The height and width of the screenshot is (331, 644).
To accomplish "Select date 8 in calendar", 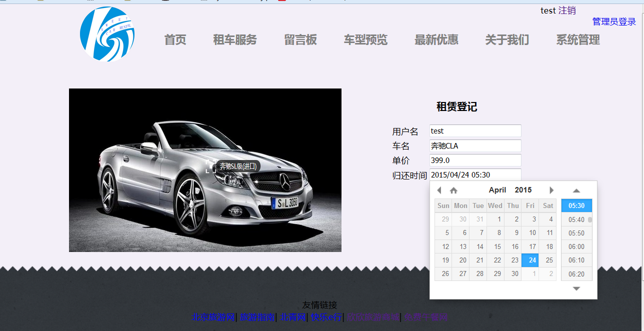I will (x=495, y=233).
